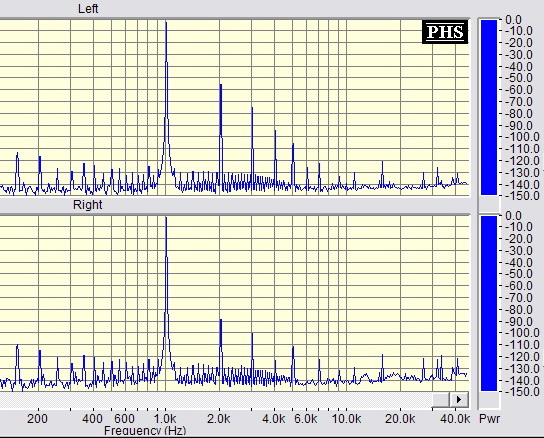Click the -100.0 label on Left meter scale
The height and width of the screenshot is (438, 544).
[x=522, y=137]
